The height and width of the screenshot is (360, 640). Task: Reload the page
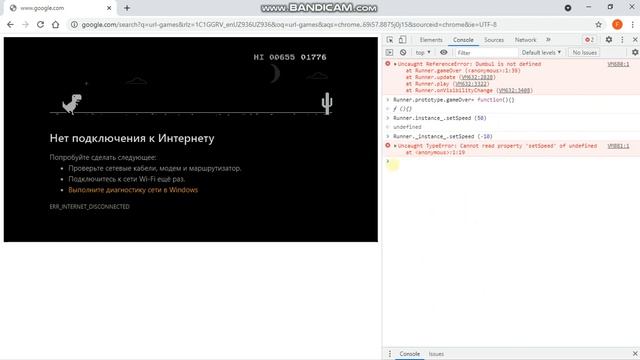pos(40,24)
